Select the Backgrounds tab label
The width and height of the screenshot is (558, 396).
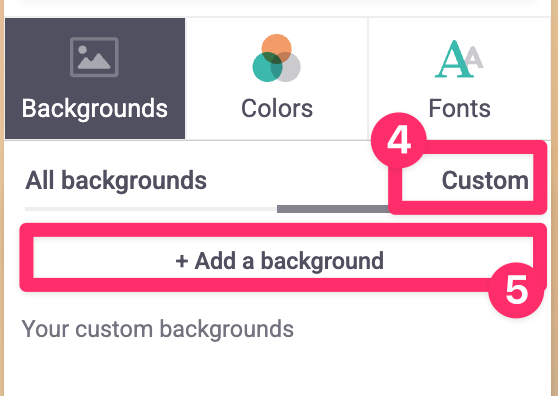click(x=94, y=109)
